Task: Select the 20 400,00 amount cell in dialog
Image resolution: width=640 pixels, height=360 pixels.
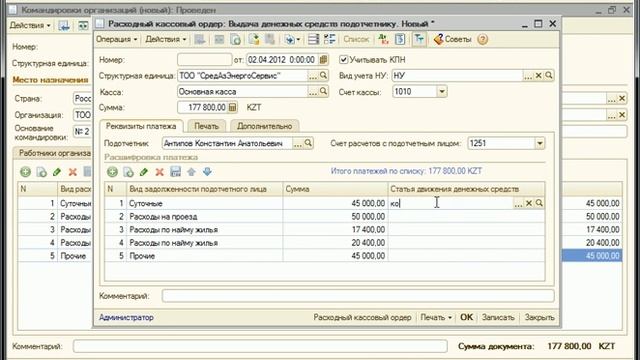Action: pos(335,242)
